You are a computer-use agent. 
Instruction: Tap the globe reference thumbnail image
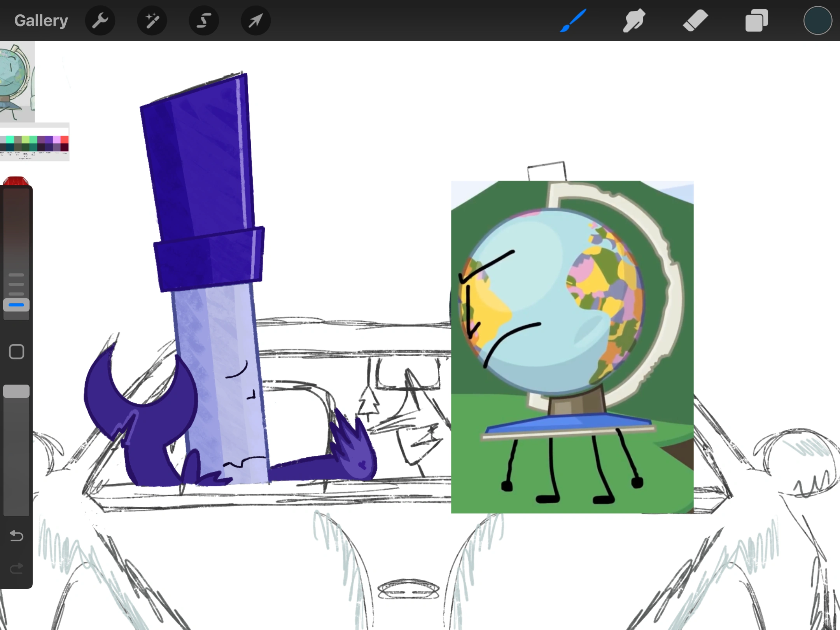(16, 82)
